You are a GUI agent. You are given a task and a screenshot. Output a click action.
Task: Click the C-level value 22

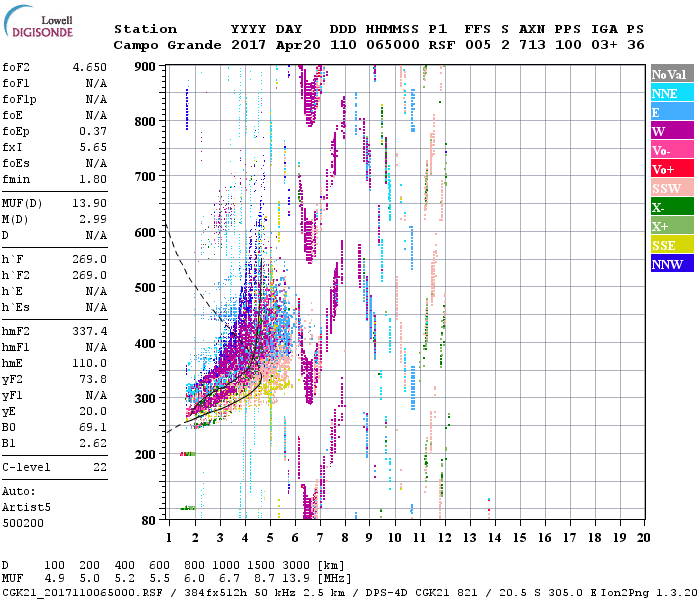(100, 467)
